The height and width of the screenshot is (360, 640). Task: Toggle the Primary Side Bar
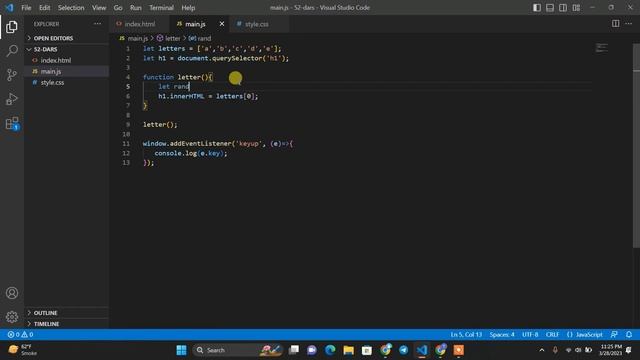tap(537, 7)
